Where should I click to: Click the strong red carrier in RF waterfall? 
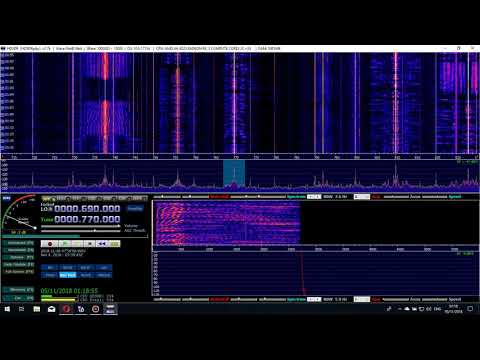tap(105, 103)
